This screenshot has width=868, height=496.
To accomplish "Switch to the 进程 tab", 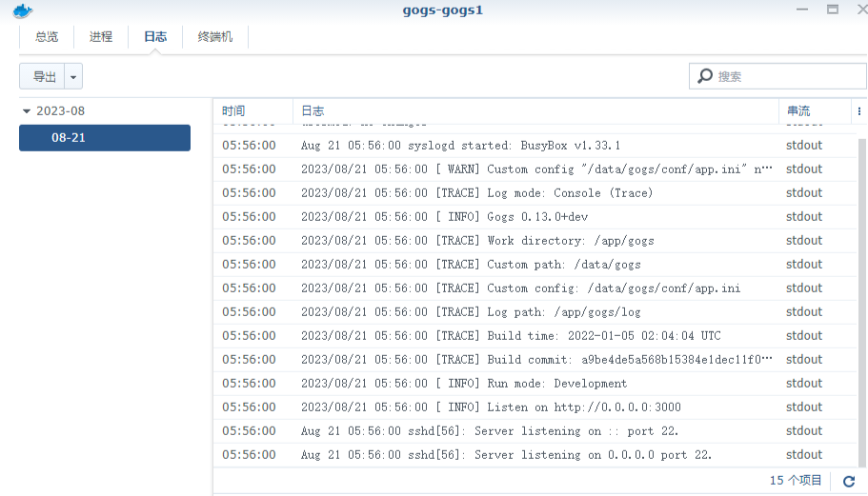I will coord(101,37).
